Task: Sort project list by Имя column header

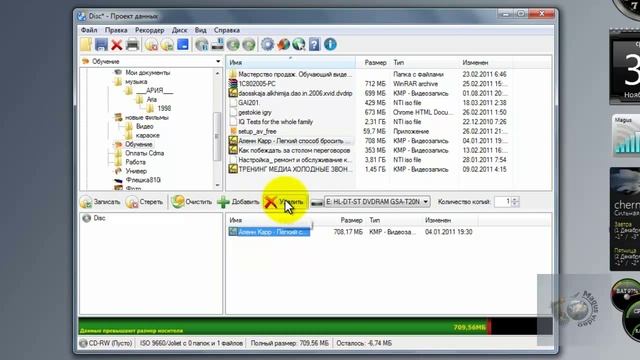Action: (x=236, y=220)
